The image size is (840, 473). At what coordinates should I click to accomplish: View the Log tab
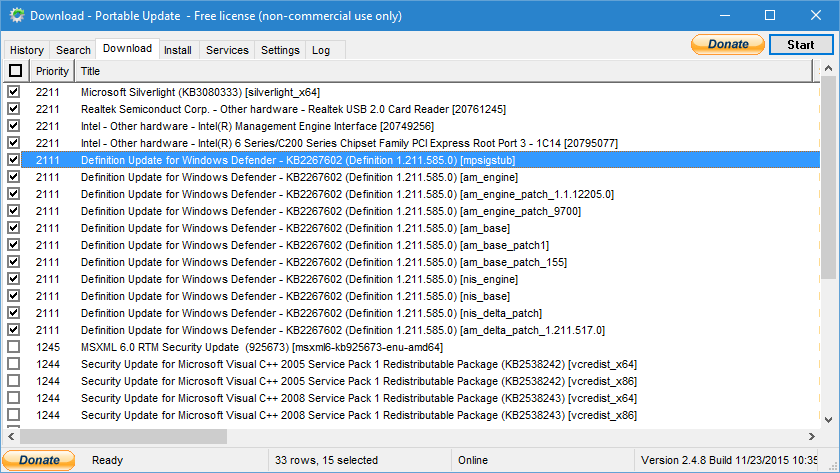[x=321, y=50]
